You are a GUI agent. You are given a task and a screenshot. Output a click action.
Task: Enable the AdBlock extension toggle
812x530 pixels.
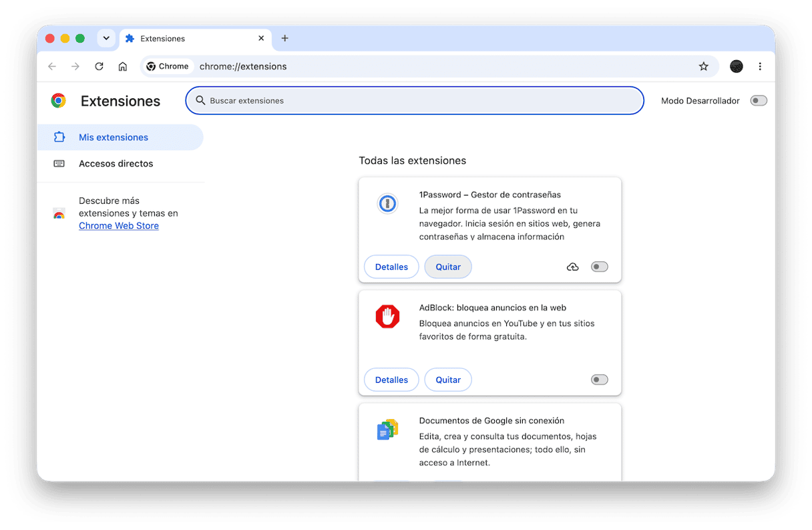coord(600,380)
